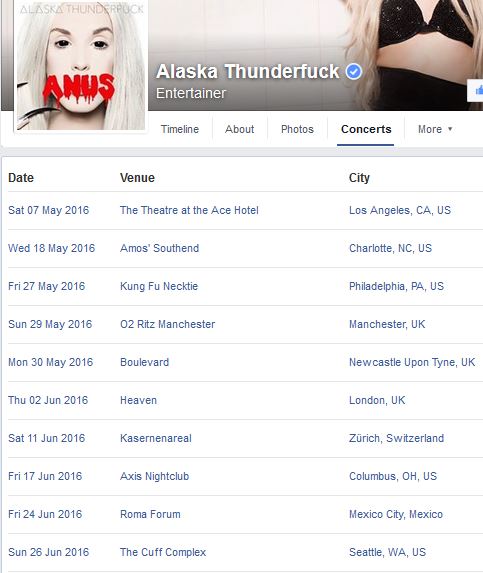483x573 pixels.
Task: Open The Theatre at the Ace Hotel link
Action: (189, 210)
